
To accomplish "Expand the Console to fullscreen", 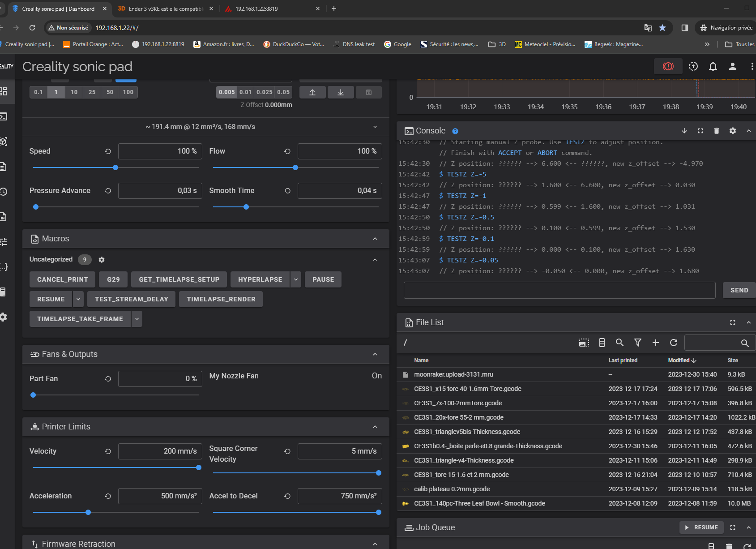I will pos(700,131).
